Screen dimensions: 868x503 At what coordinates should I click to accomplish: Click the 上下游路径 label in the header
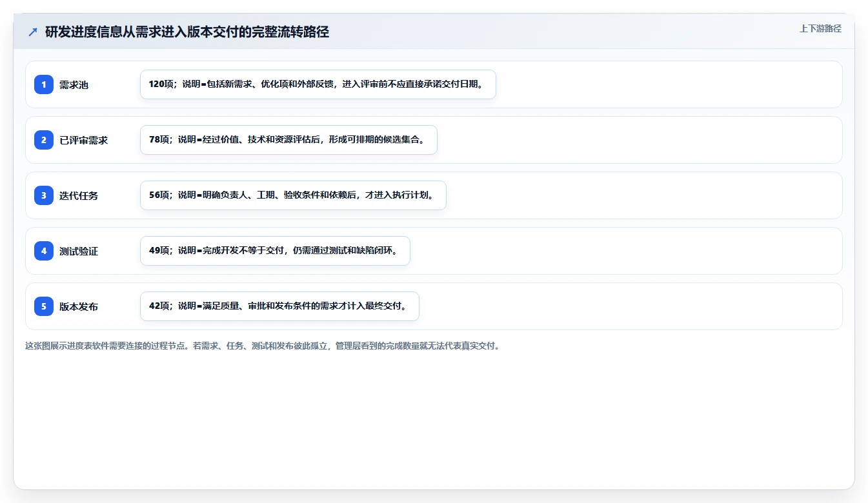point(820,28)
